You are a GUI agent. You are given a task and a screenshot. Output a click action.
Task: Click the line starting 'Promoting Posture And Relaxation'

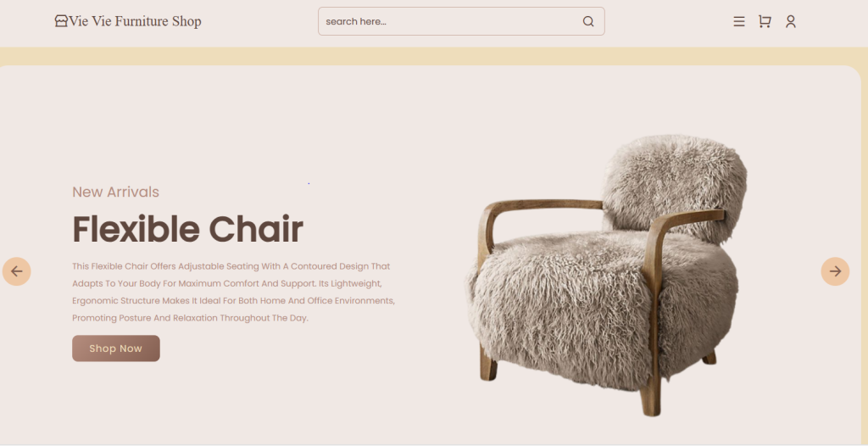point(190,318)
